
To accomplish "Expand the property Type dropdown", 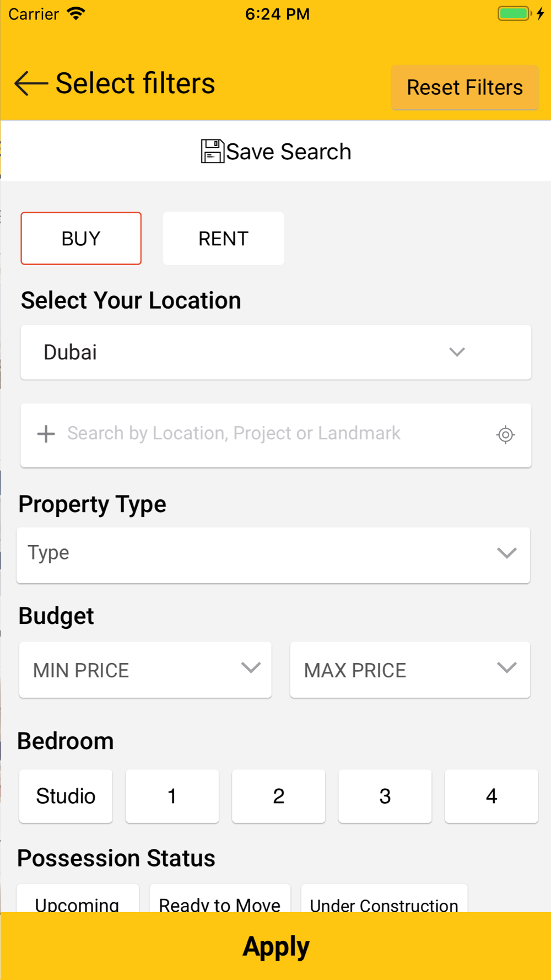I will 273,554.
